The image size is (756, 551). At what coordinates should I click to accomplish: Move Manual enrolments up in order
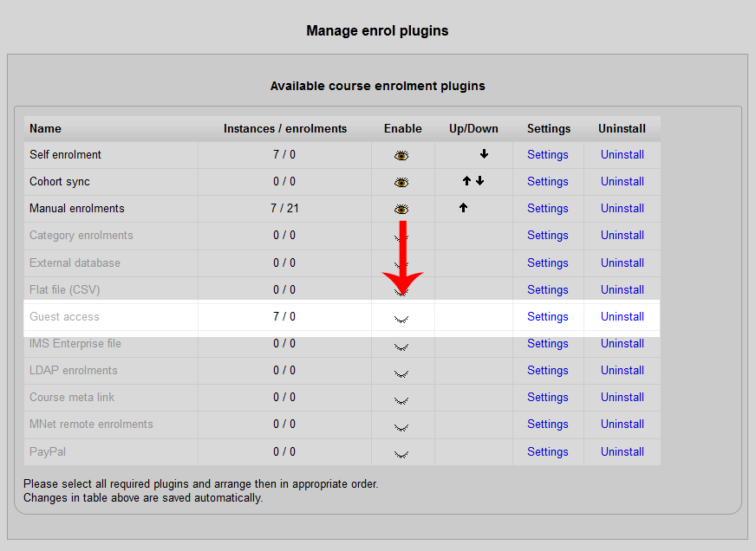tap(463, 208)
